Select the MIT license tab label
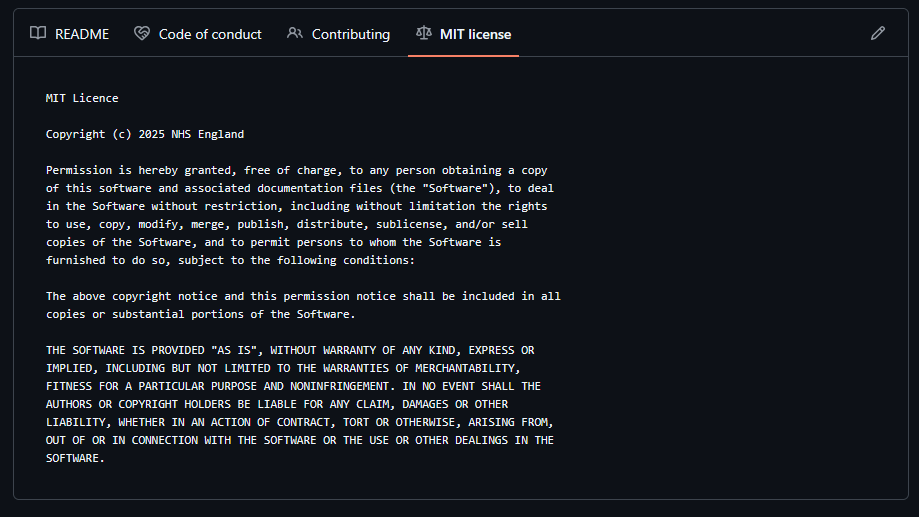919x517 pixels. [x=475, y=34]
